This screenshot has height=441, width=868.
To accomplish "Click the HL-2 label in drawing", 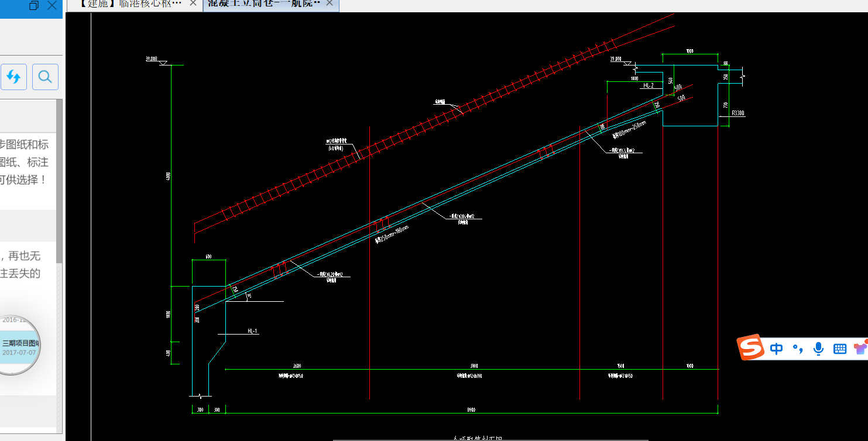I will (x=649, y=85).
